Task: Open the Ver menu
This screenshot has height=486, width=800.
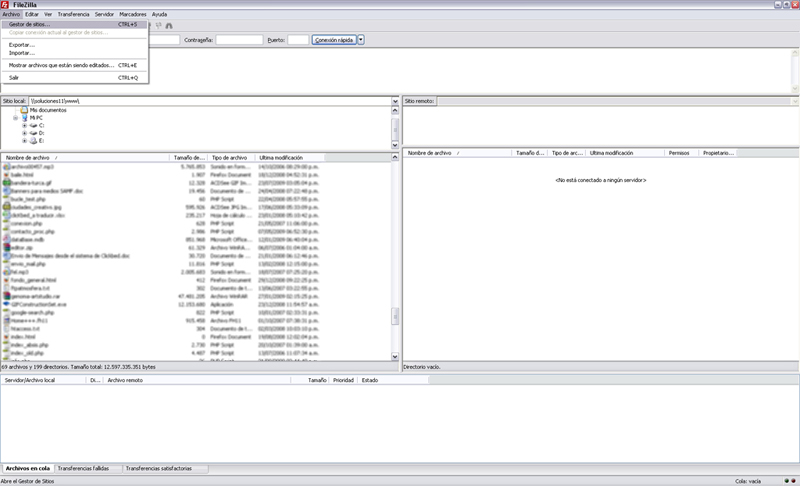Action: pos(48,14)
